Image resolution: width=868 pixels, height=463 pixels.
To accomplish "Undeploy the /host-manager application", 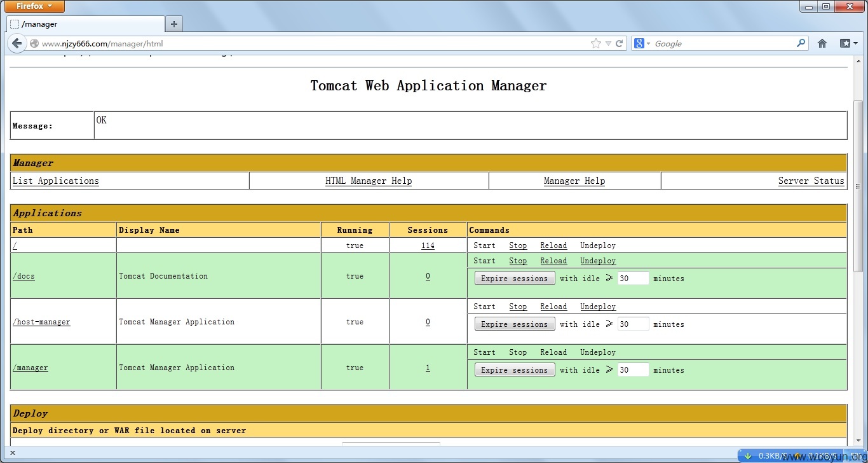I will pyautogui.click(x=598, y=307).
